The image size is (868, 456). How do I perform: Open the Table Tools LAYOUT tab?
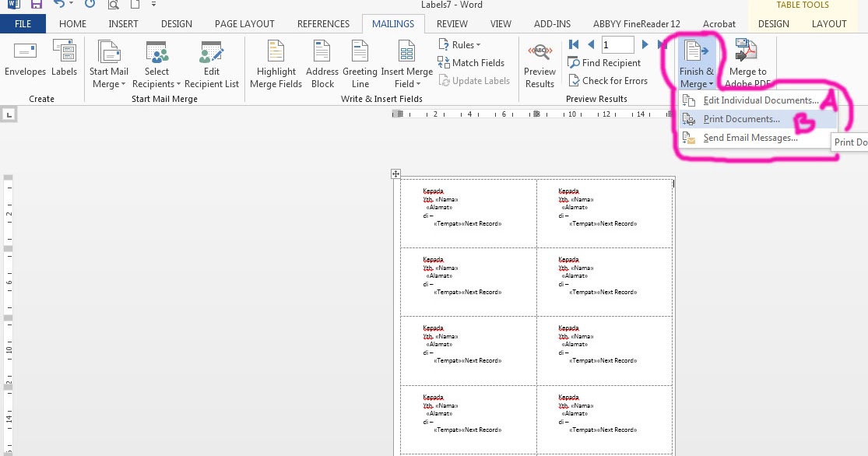pyautogui.click(x=829, y=24)
